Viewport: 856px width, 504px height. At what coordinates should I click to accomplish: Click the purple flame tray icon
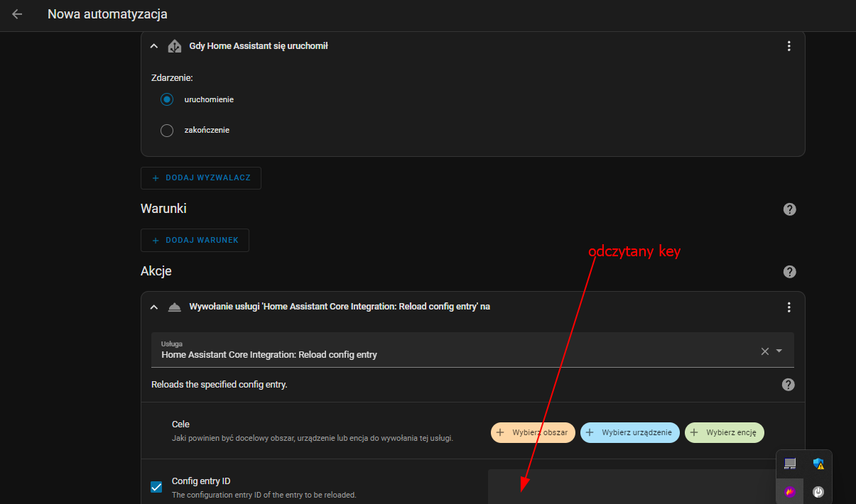[x=790, y=491]
